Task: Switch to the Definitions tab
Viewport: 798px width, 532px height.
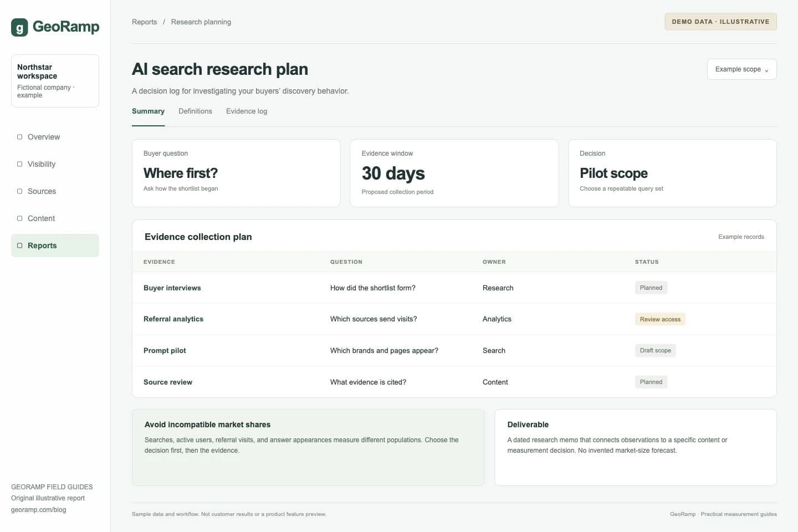Action: pyautogui.click(x=195, y=111)
